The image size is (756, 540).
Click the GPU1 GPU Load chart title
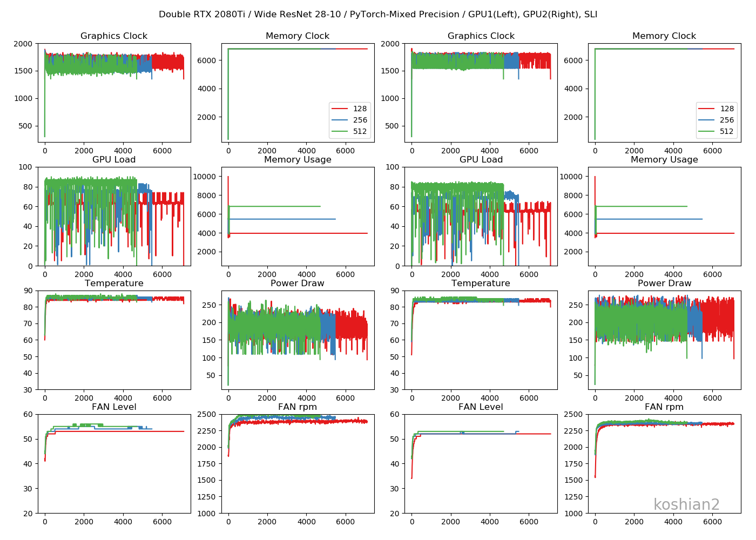(114, 160)
